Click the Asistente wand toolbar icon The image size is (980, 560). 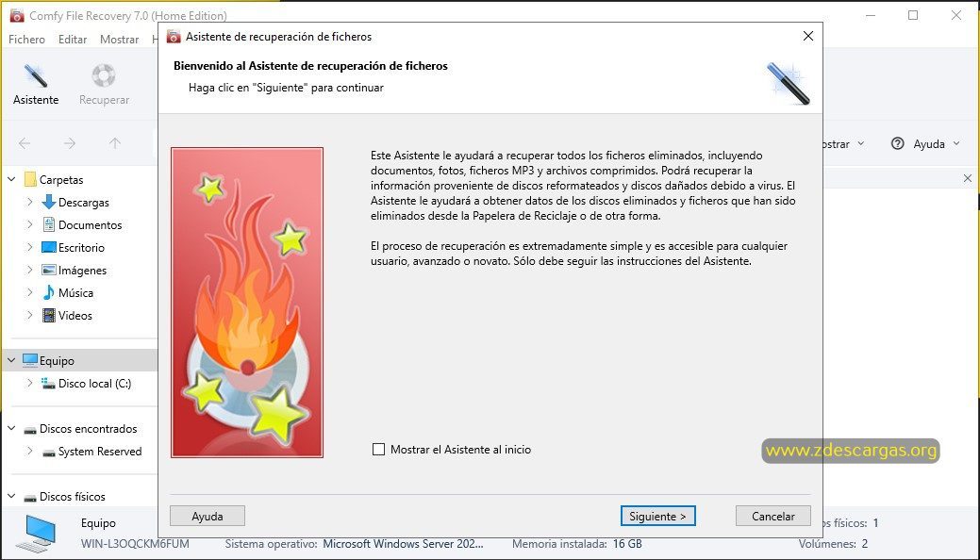click(x=36, y=75)
